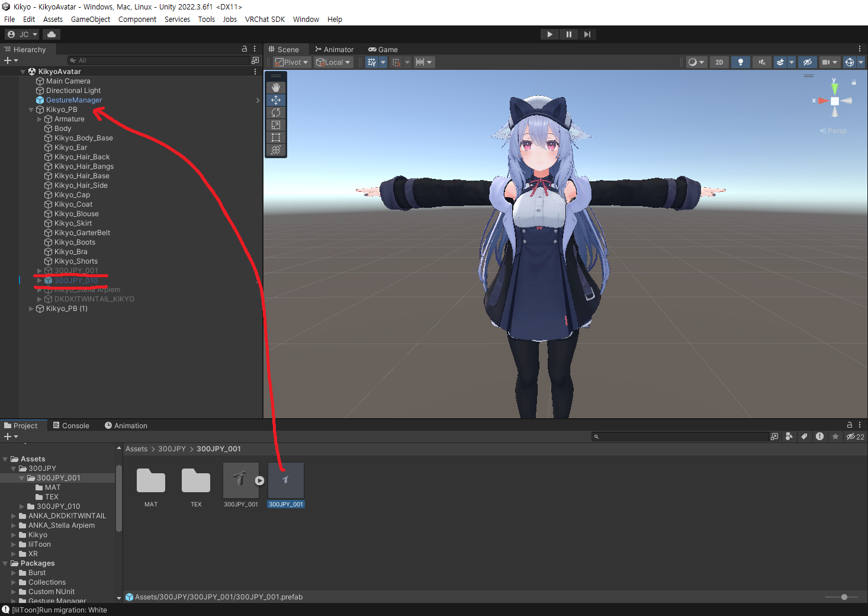Select the Hand view tool
This screenshot has width=868, height=616.
(x=276, y=88)
